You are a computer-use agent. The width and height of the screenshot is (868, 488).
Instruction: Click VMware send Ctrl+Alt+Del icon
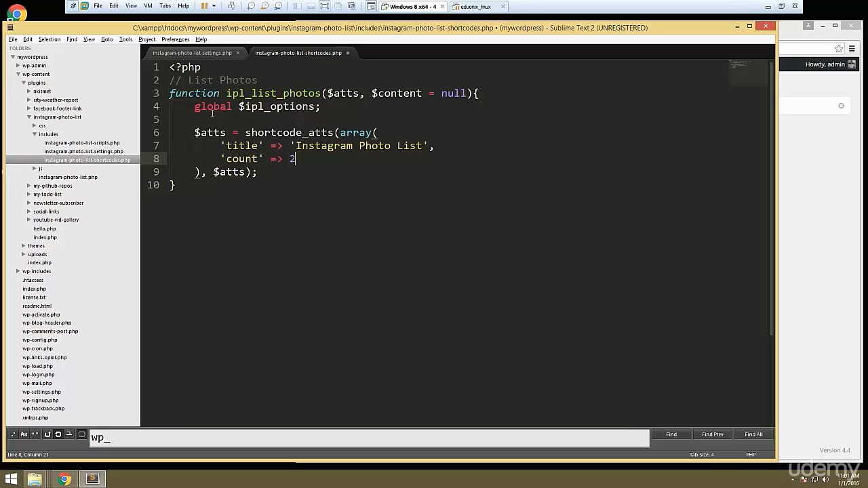tap(232, 6)
